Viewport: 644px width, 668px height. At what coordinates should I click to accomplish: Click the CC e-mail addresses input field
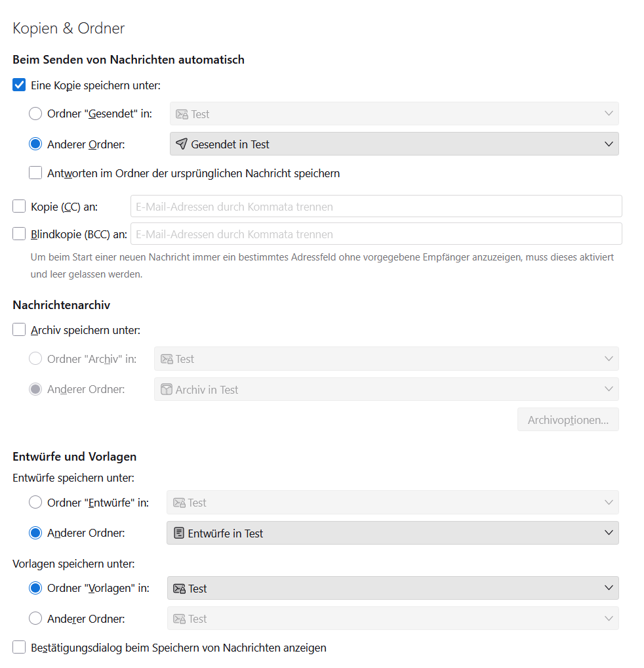(x=376, y=207)
